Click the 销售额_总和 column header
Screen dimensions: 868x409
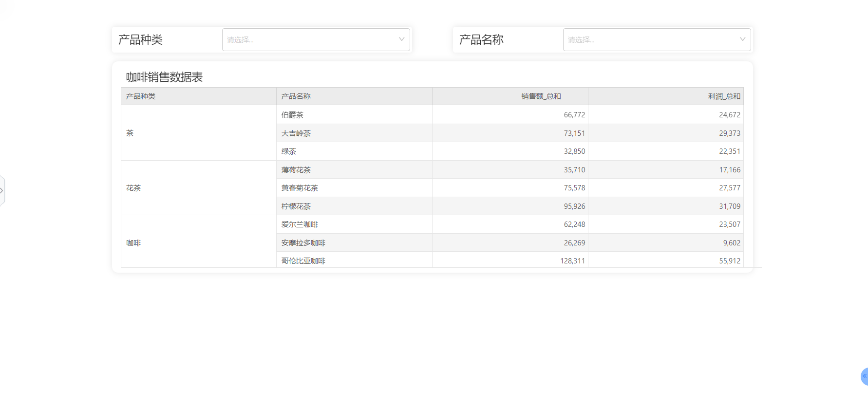tap(510, 96)
